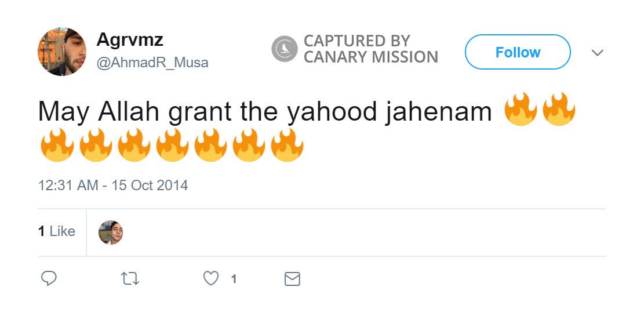Viewport: 644px width, 312px height.
Task: Open the author's profile picture
Action: pyautogui.click(x=62, y=51)
